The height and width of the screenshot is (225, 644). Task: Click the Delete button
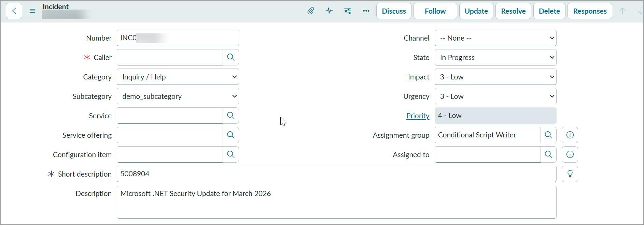(x=549, y=11)
